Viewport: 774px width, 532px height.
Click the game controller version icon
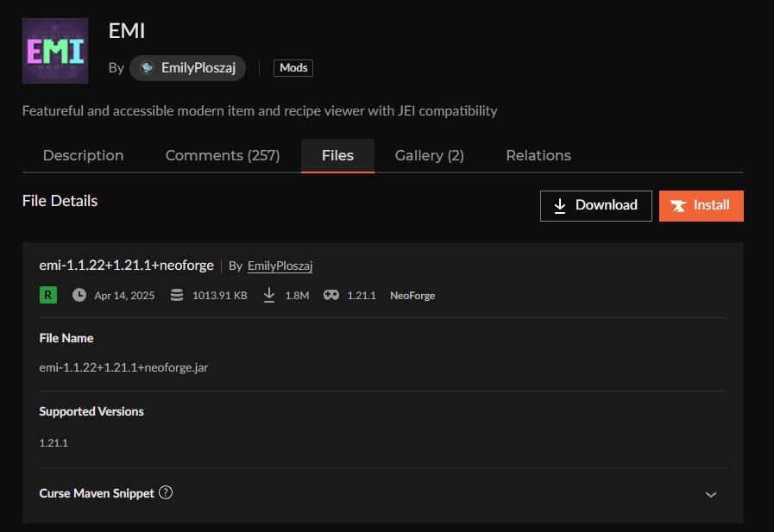coord(331,295)
